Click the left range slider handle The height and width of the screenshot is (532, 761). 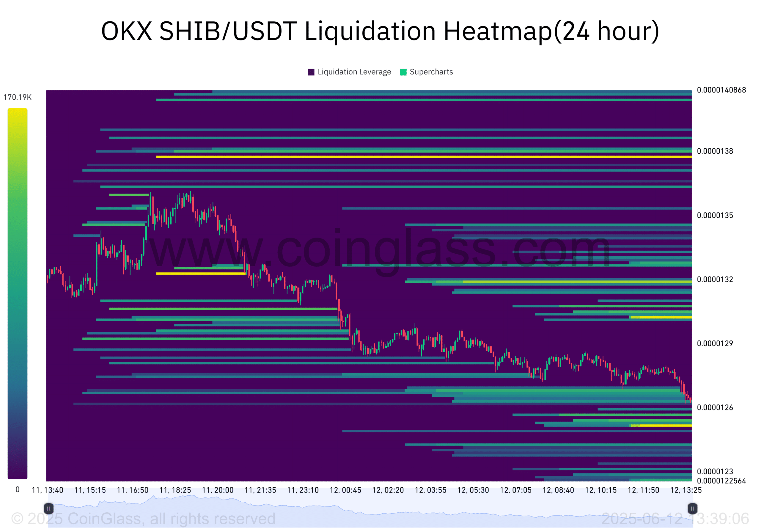49,508
